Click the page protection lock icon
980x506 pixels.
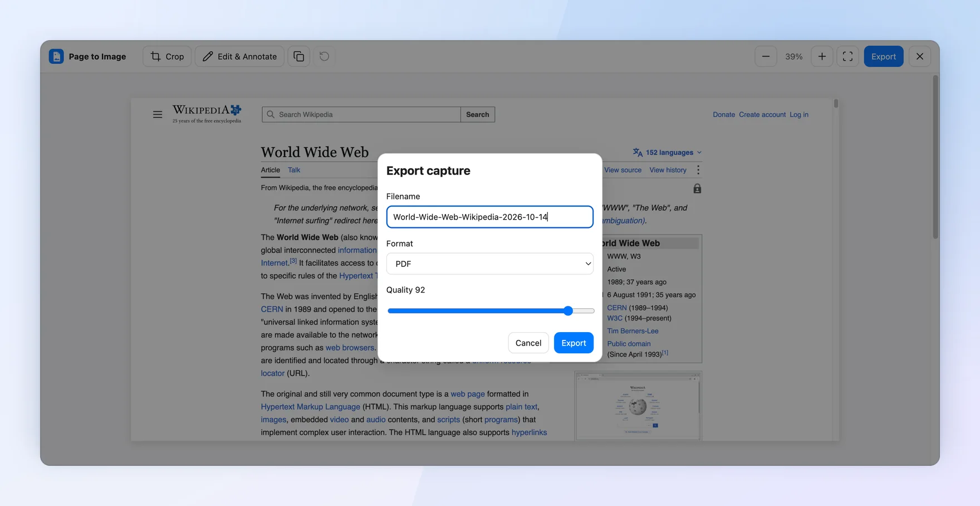click(697, 189)
